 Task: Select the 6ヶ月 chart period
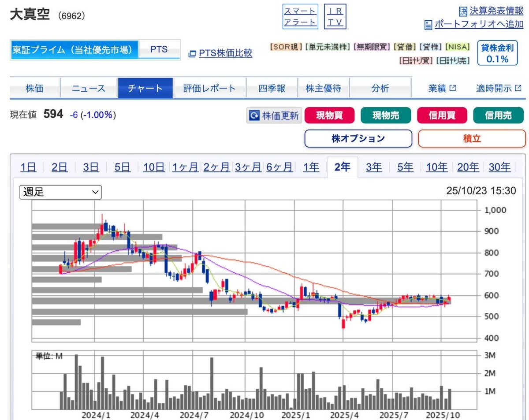point(279,167)
